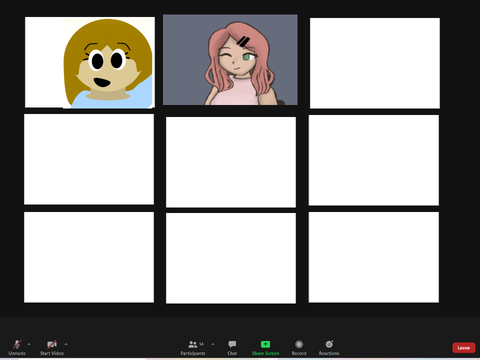This screenshot has width=480, height=360.
Task: Select the middle-row right blank tile
Action: 374,160
